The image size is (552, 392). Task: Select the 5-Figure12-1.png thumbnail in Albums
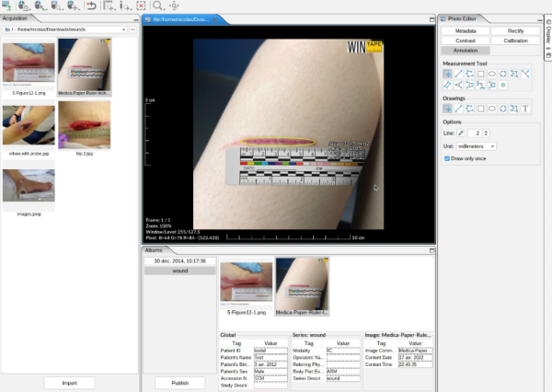pyautogui.click(x=247, y=287)
